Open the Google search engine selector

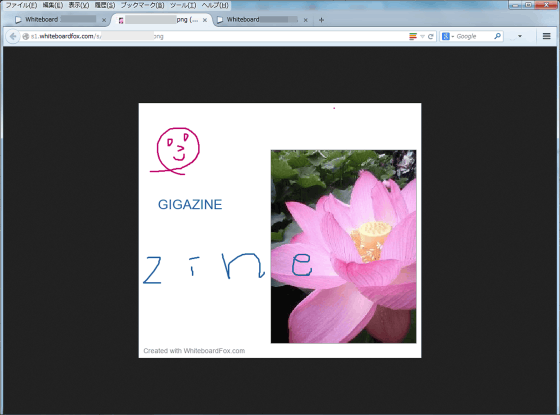coord(448,36)
